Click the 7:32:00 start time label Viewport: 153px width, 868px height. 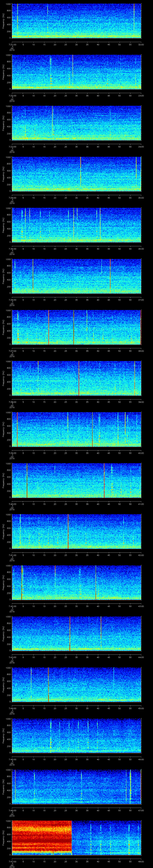point(12,96)
